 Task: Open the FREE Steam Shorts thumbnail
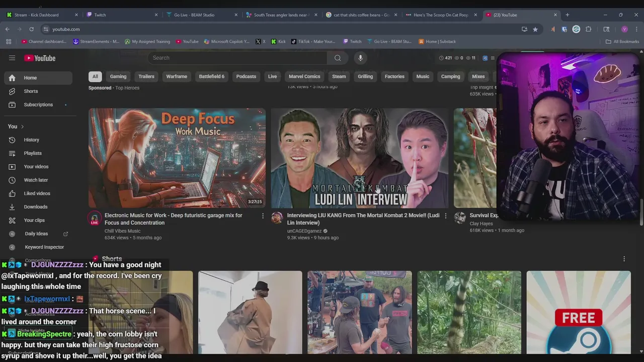pyautogui.click(x=579, y=312)
